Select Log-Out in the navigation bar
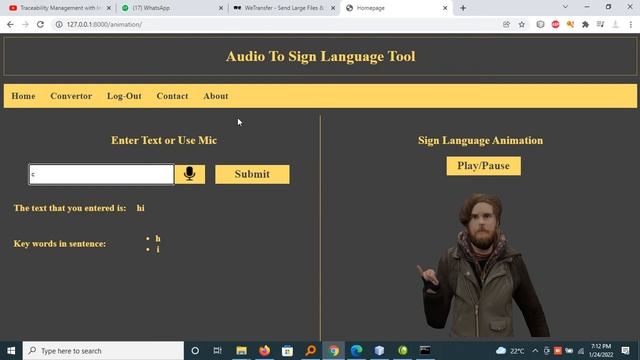This screenshot has height=360, width=640. [124, 96]
